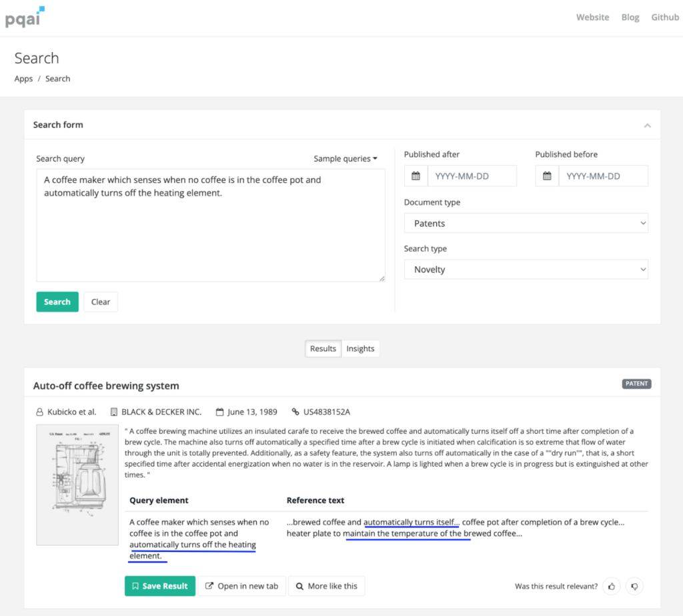Click the textarea resize handle corner

point(382,278)
